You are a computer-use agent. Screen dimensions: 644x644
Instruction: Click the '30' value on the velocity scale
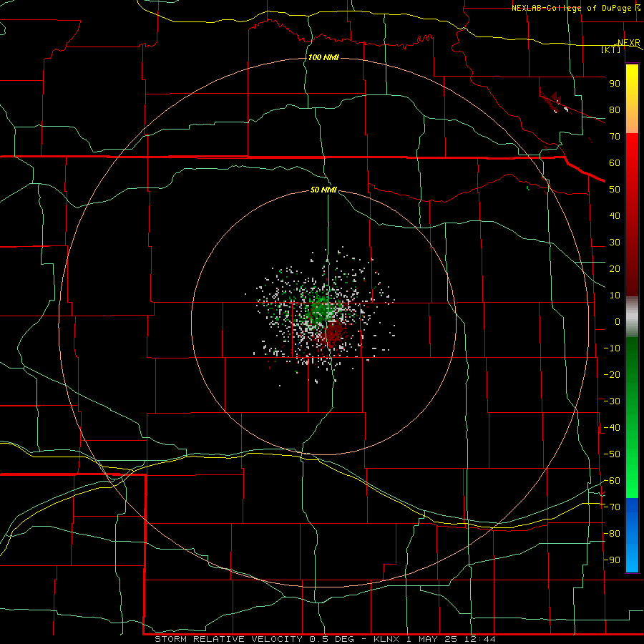point(615,243)
